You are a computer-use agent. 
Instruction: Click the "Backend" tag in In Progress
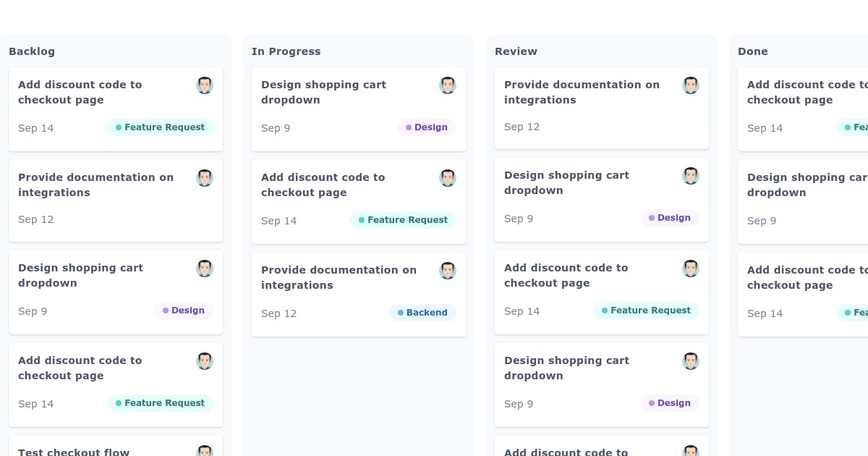tap(422, 313)
